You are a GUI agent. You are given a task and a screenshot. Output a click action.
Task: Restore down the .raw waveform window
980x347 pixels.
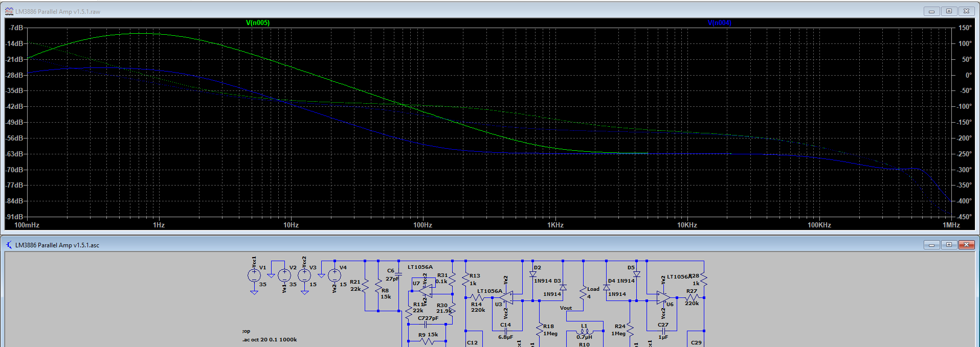949,11
